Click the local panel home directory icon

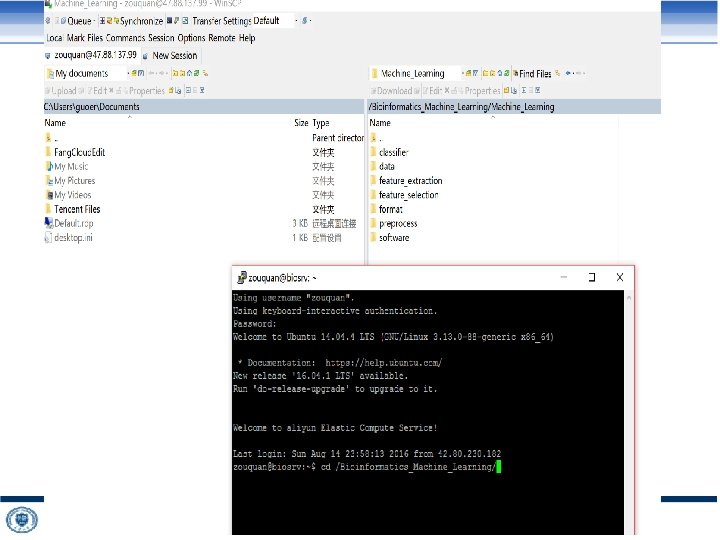click(189, 73)
